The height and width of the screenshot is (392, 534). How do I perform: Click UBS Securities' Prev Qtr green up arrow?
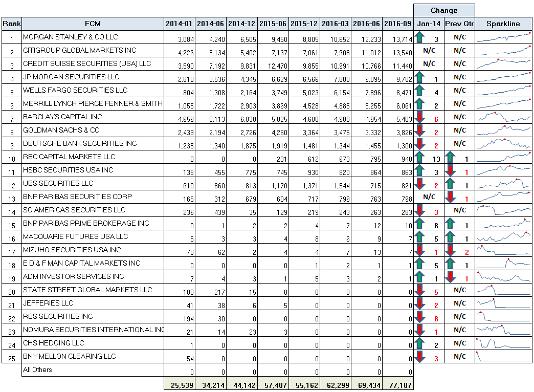coord(450,183)
